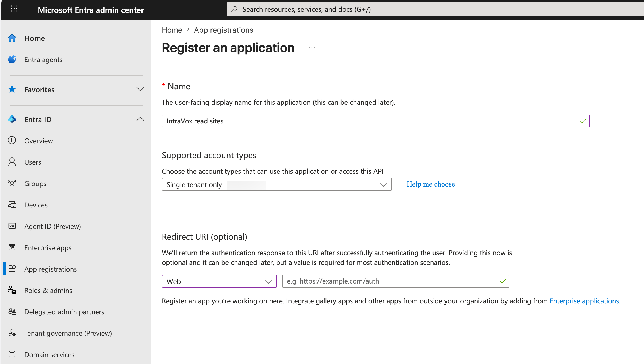The width and height of the screenshot is (644, 364).
Task: Click the top search resources field
Action: point(435,9)
